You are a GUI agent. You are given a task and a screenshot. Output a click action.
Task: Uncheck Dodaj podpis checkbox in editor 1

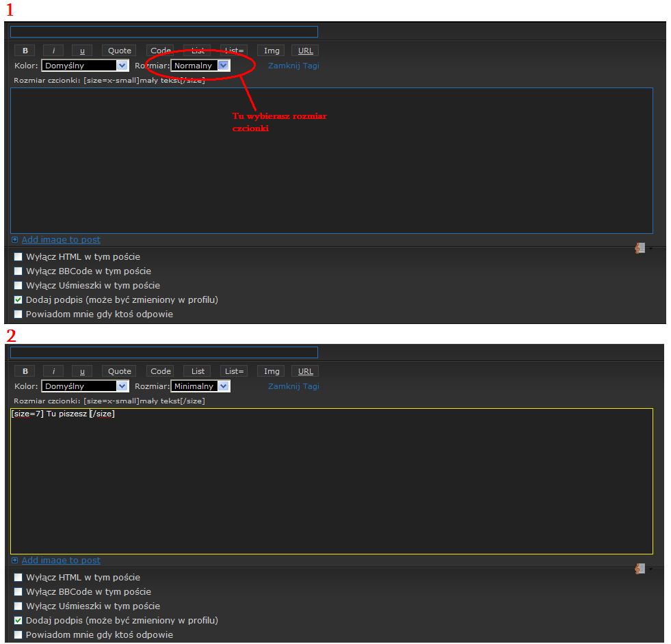click(x=18, y=299)
